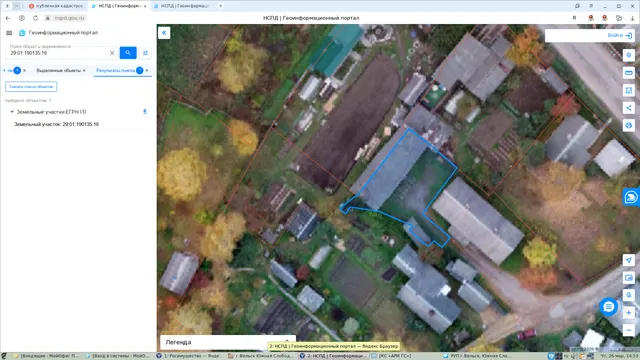Clear the search field with the X
640x360 pixels.
[x=112, y=53]
